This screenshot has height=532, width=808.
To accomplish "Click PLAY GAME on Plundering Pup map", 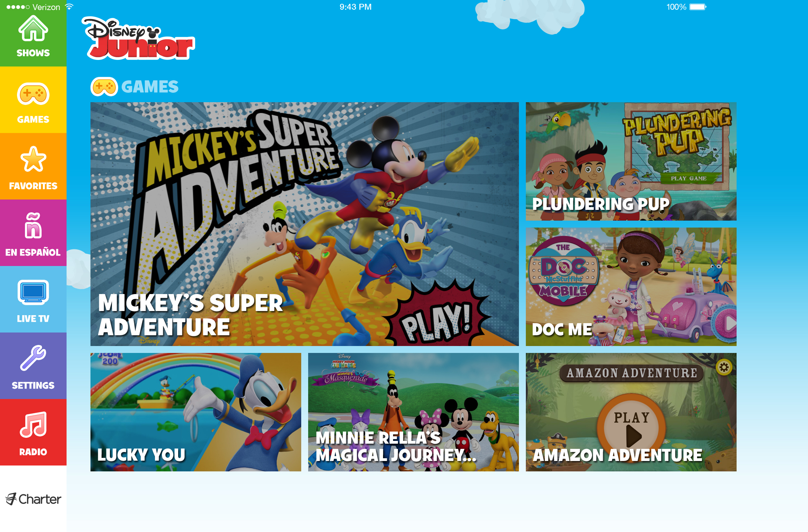I will click(688, 178).
